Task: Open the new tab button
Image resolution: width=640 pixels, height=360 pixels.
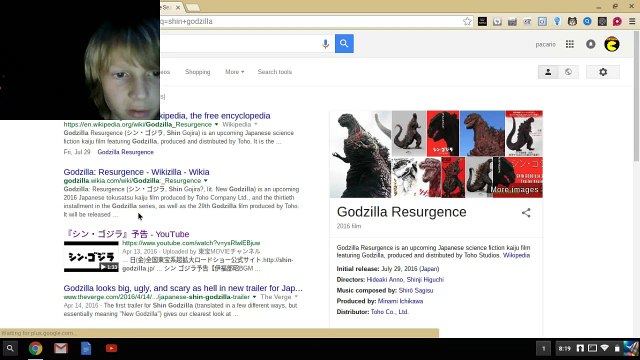Action: coord(193,7)
